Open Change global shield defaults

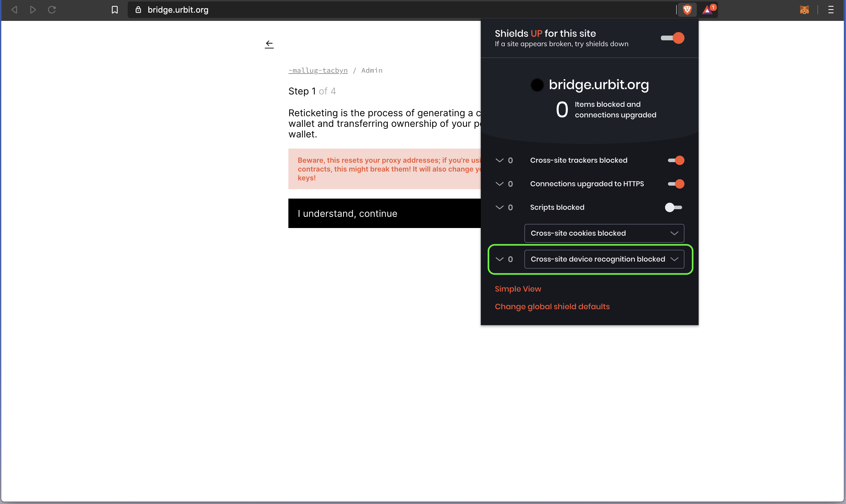[x=552, y=306]
